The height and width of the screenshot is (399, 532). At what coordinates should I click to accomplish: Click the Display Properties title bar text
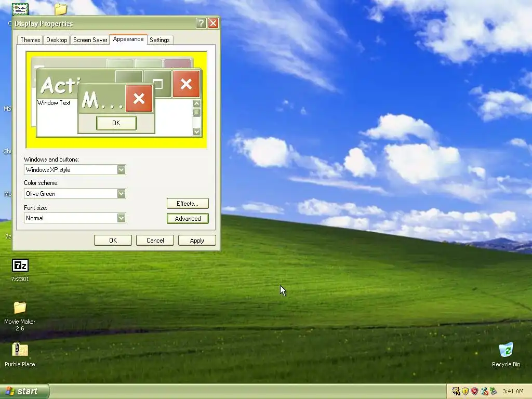[44, 23]
